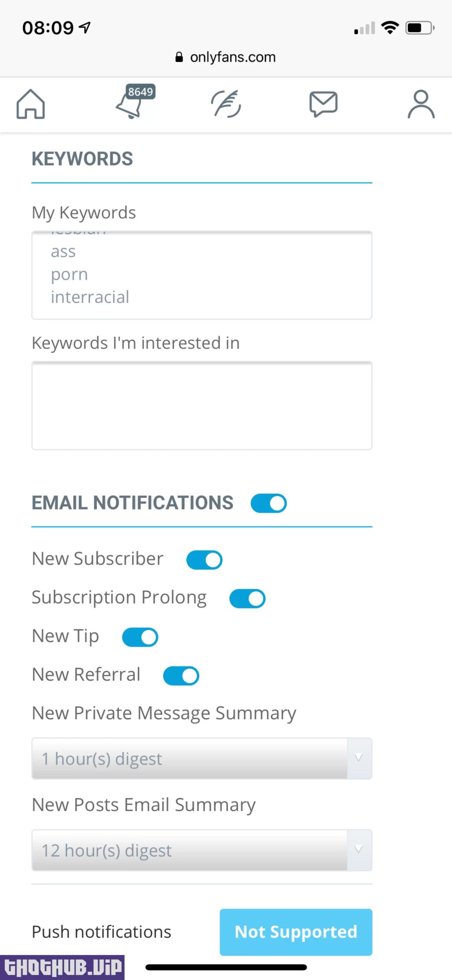Open the Home feed icon

click(x=31, y=104)
